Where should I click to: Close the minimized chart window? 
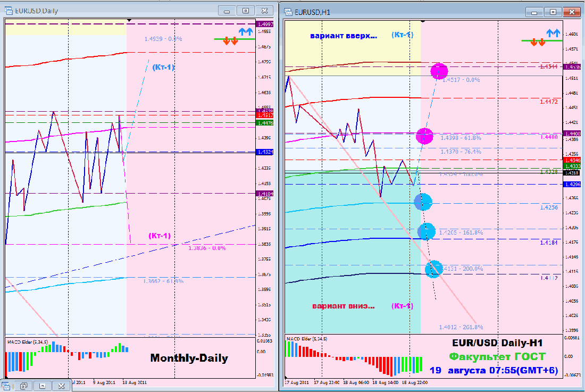(x=61, y=386)
